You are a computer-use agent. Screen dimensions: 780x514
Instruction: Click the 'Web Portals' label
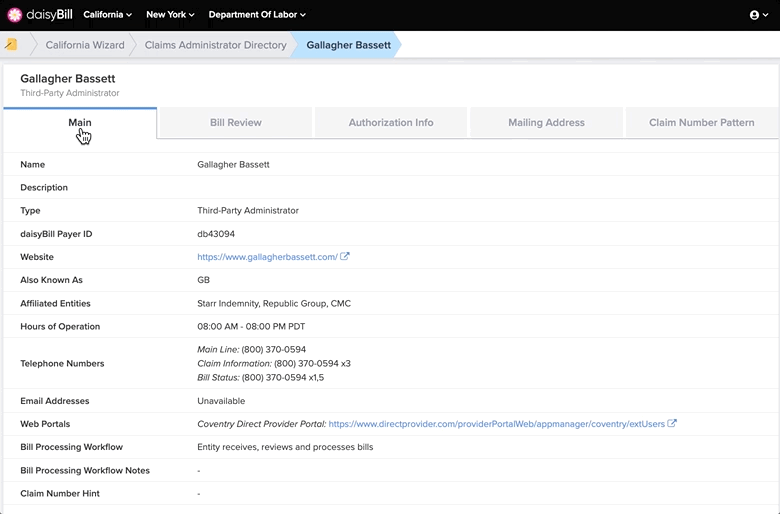point(45,424)
